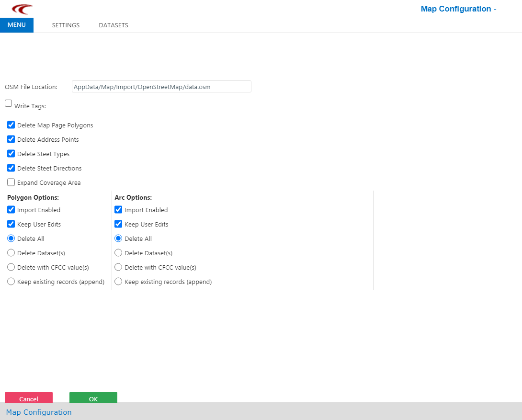The height and width of the screenshot is (420, 522).
Task: Uncheck Delete Map Page Polygons
Action: click(11, 125)
